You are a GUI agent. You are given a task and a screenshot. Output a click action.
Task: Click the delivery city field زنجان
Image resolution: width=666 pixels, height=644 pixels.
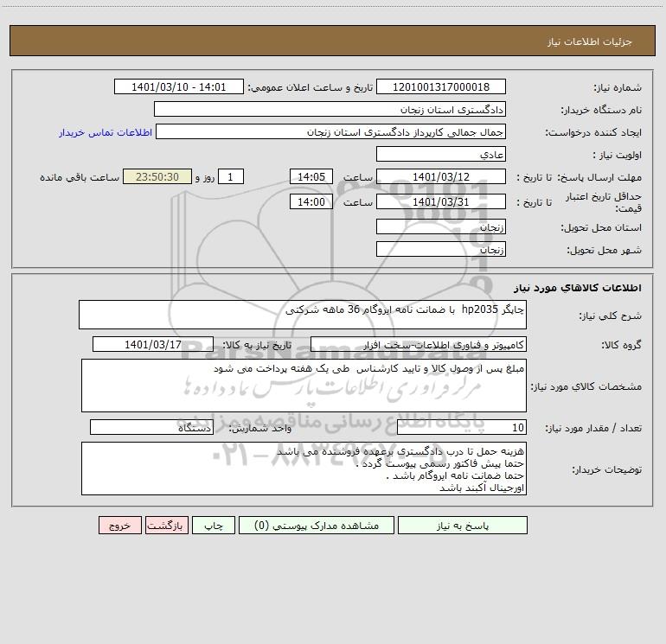point(441,249)
